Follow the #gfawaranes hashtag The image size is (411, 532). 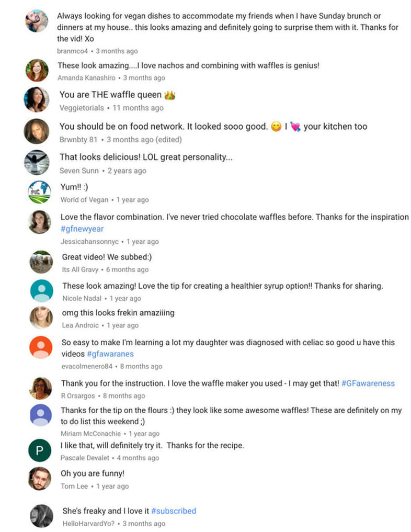tap(110, 354)
